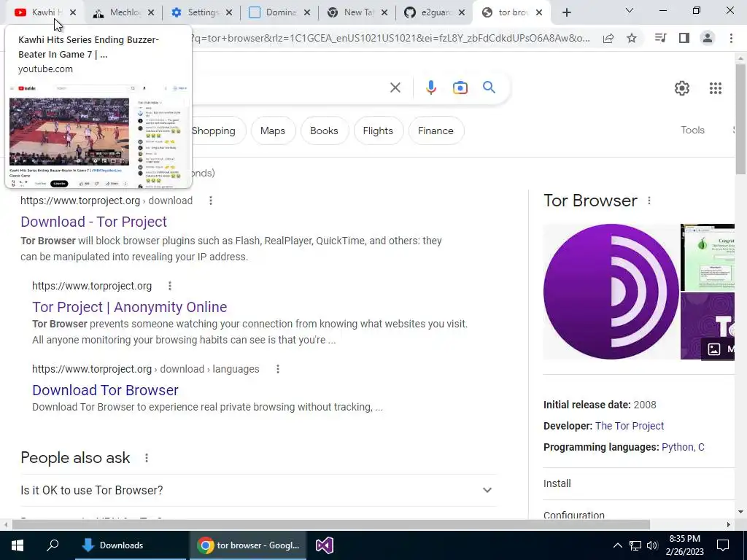Expand the Install section
The height and width of the screenshot is (560, 747).
[x=638, y=484]
